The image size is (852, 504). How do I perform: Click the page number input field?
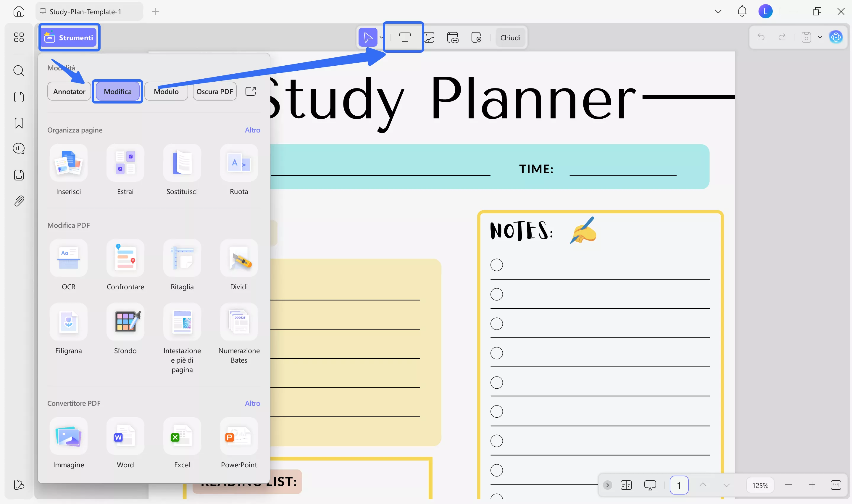click(679, 485)
